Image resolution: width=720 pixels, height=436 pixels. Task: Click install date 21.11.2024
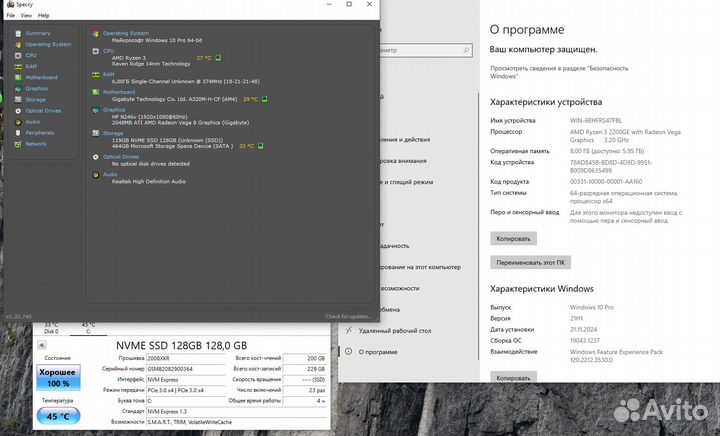point(583,330)
